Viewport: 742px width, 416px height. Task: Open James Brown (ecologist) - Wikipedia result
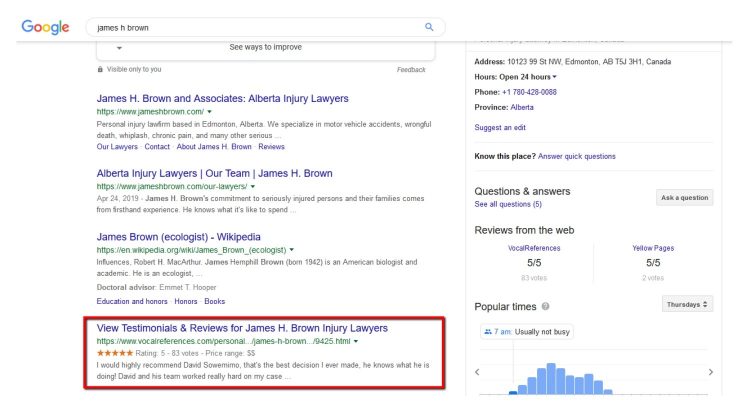click(178, 237)
